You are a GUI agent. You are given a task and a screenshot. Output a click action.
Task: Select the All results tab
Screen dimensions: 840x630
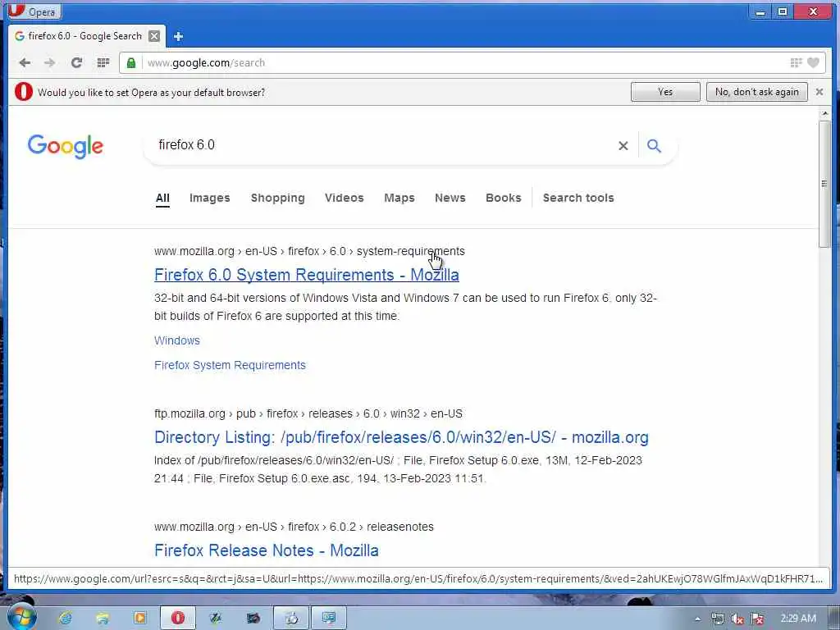[162, 199]
